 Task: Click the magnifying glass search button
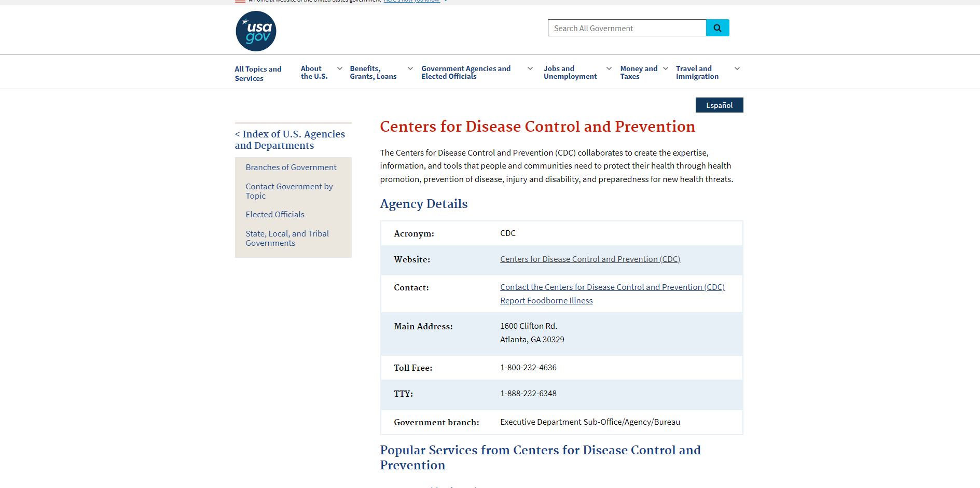click(717, 28)
